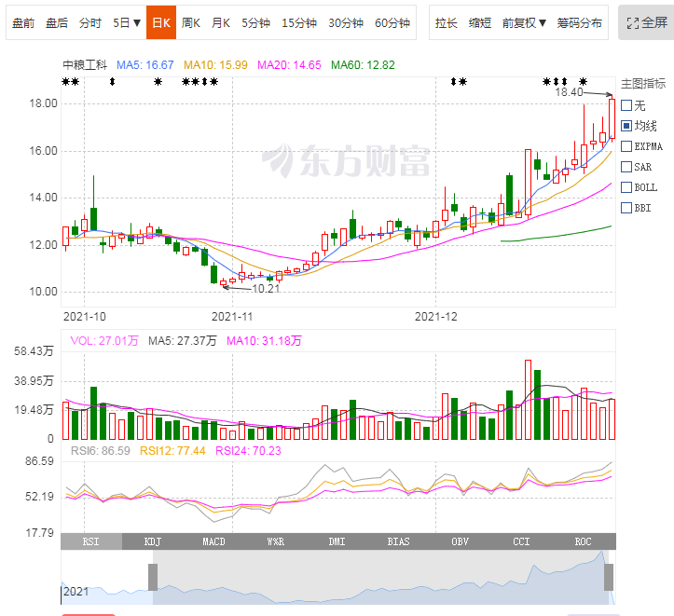
Task: Click 拉长 to stretch the chart
Action: coord(446,22)
